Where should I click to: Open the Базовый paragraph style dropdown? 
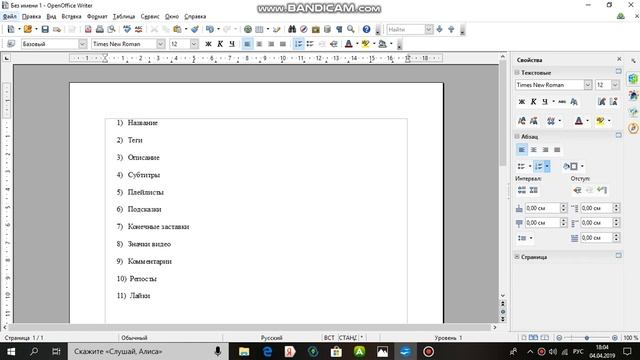point(82,44)
